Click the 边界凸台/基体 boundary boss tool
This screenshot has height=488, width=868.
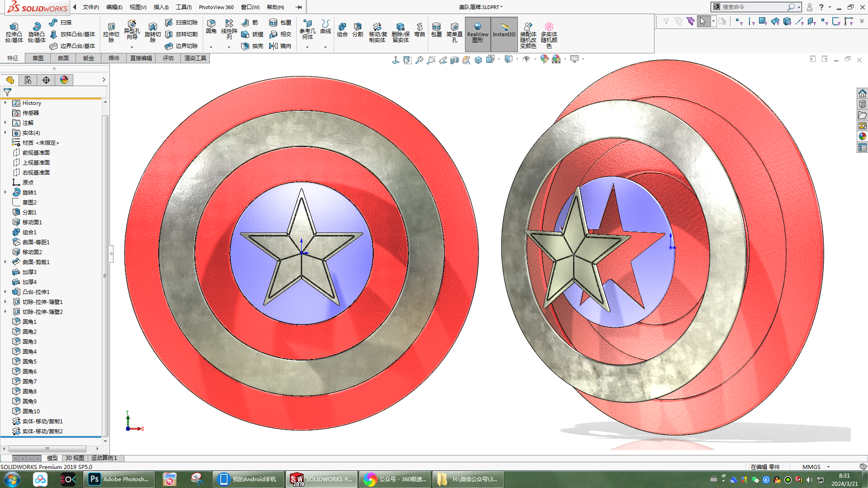coord(72,46)
